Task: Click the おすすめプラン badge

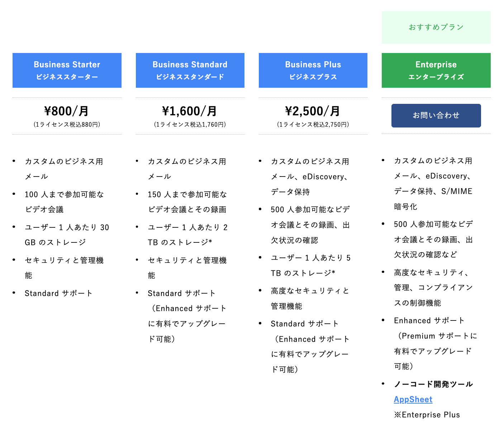Action: click(x=436, y=27)
